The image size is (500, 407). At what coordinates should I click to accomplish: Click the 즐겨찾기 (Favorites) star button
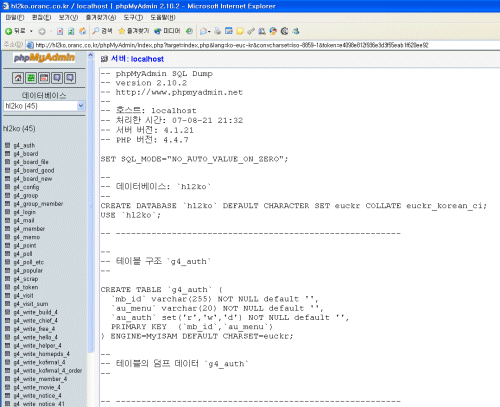pyautogui.click(x=134, y=31)
